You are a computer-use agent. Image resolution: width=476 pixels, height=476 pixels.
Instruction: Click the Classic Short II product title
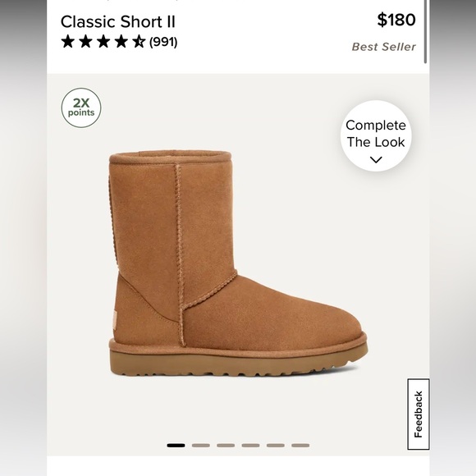point(118,22)
